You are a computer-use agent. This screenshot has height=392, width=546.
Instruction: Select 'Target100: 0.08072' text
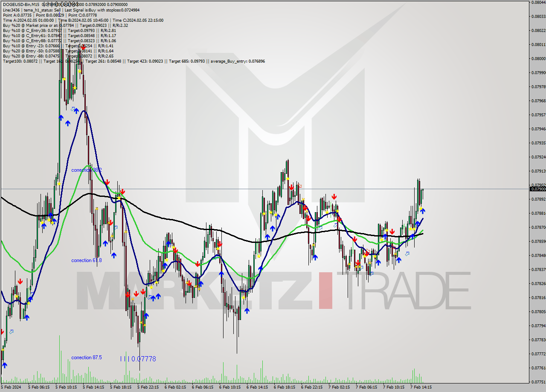(20, 61)
